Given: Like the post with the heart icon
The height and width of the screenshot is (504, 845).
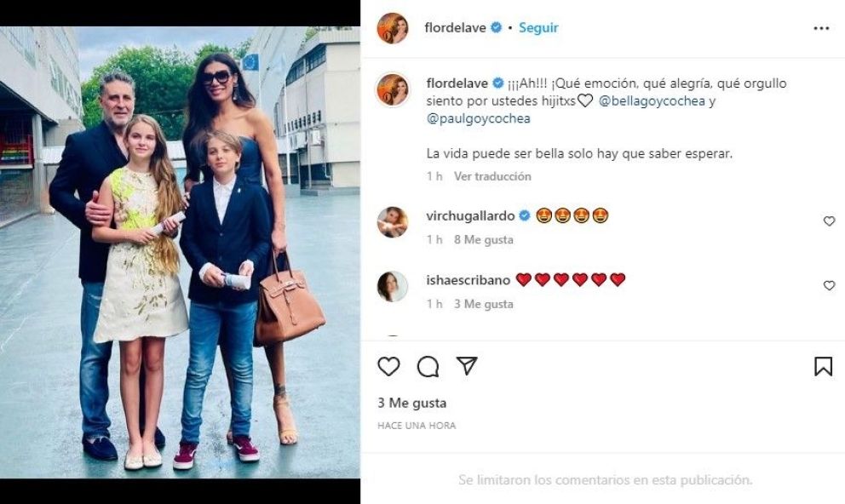Looking at the screenshot, I should click(x=388, y=367).
